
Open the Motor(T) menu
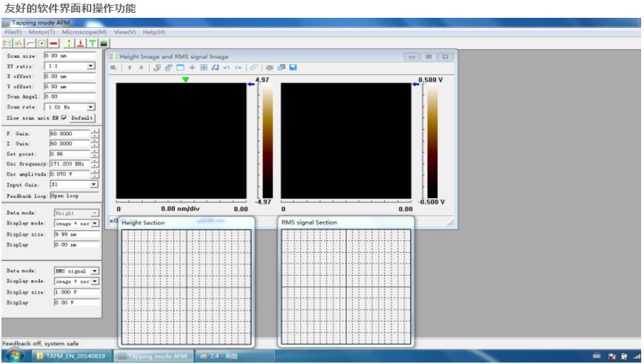(x=41, y=32)
